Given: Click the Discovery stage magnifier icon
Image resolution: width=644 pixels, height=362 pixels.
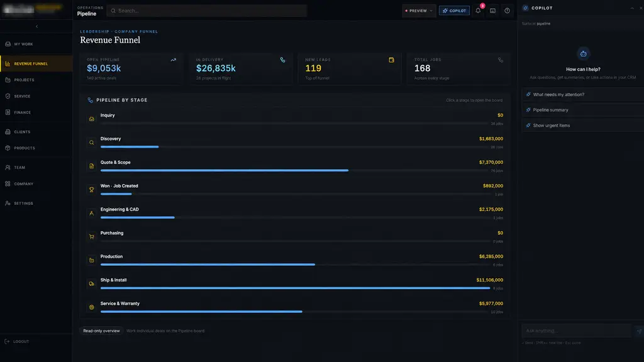Looking at the screenshot, I should point(92,143).
